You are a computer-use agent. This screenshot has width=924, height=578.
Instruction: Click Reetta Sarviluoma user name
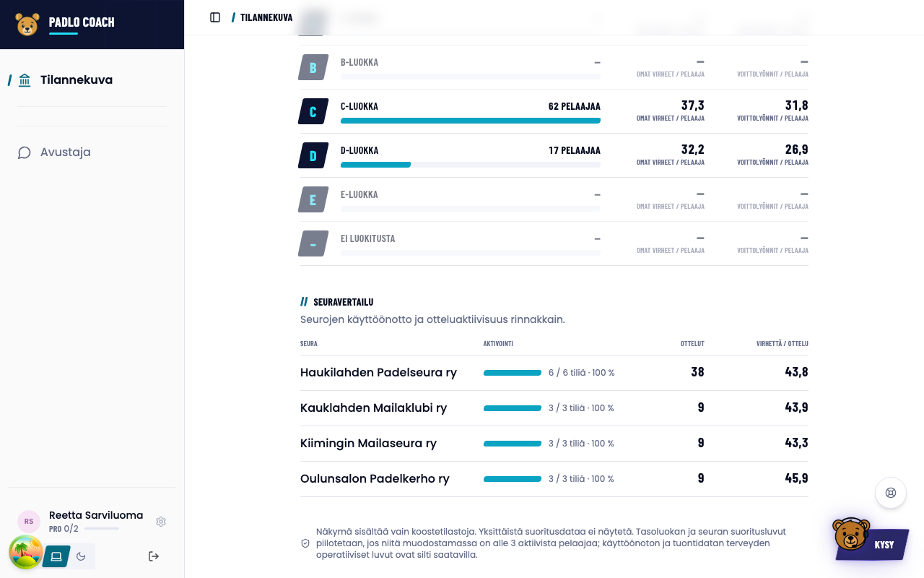tap(96, 515)
